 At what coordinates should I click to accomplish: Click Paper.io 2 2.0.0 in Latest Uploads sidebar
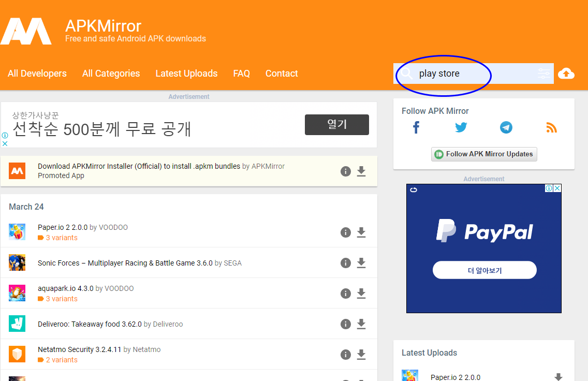[455, 377]
